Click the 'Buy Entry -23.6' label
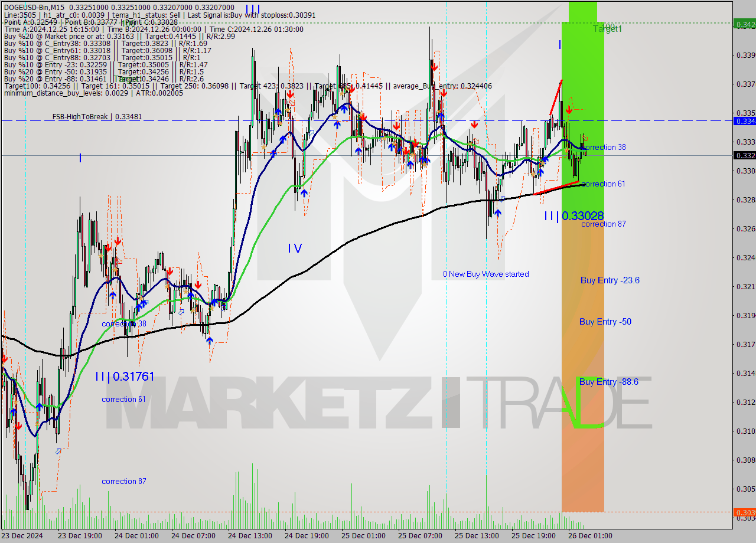This screenshot has width=756, height=543. click(x=610, y=280)
